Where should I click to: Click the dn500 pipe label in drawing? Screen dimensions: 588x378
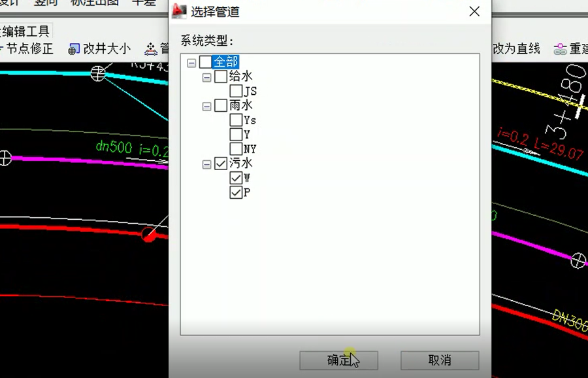pos(114,146)
